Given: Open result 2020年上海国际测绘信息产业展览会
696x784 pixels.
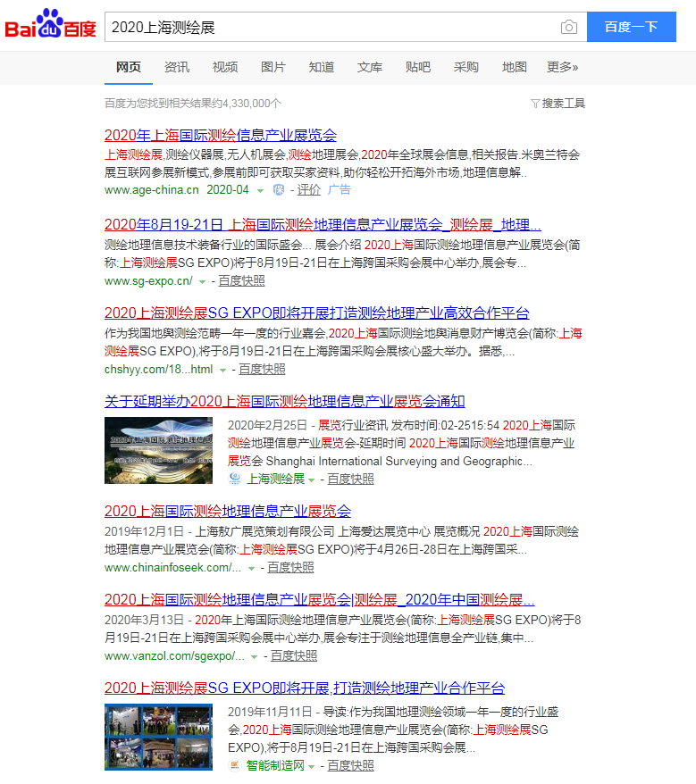Looking at the screenshot, I should click(221, 135).
